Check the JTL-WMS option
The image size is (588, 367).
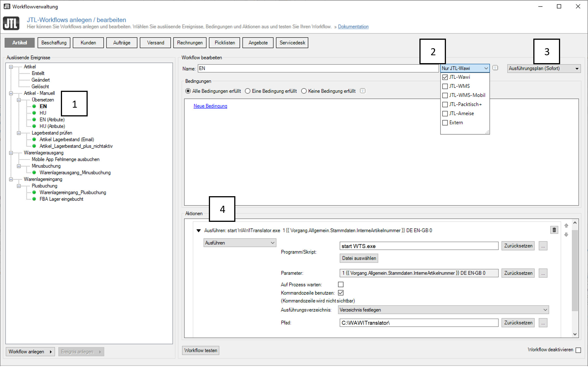click(x=445, y=86)
